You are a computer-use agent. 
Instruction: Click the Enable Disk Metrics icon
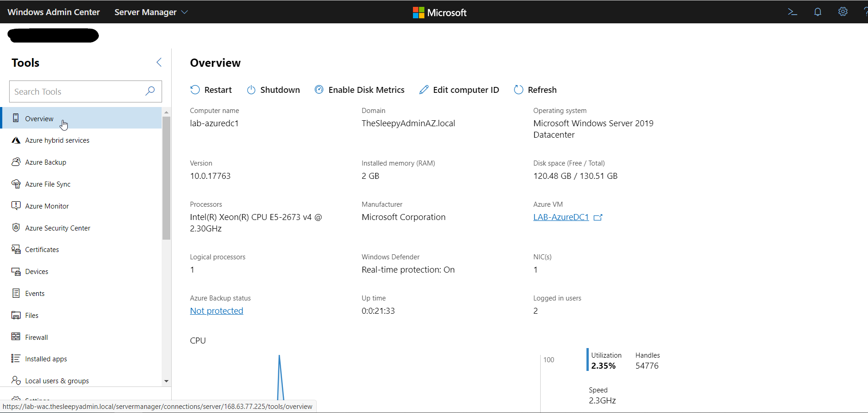point(319,90)
